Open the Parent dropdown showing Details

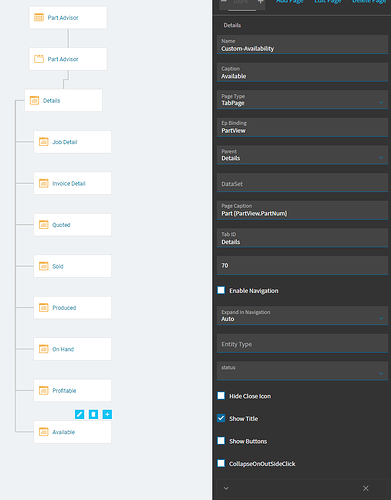click(x=302, y=155)
